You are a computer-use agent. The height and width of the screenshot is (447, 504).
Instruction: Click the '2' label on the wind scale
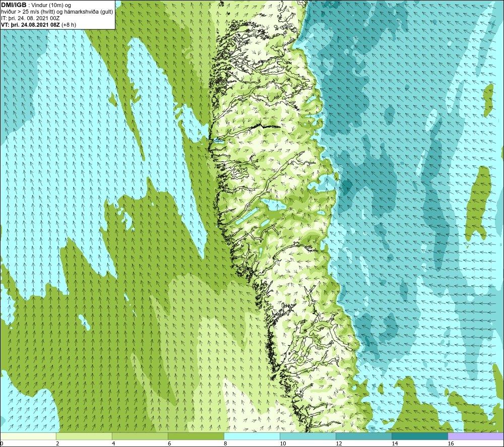click(57, 443)
